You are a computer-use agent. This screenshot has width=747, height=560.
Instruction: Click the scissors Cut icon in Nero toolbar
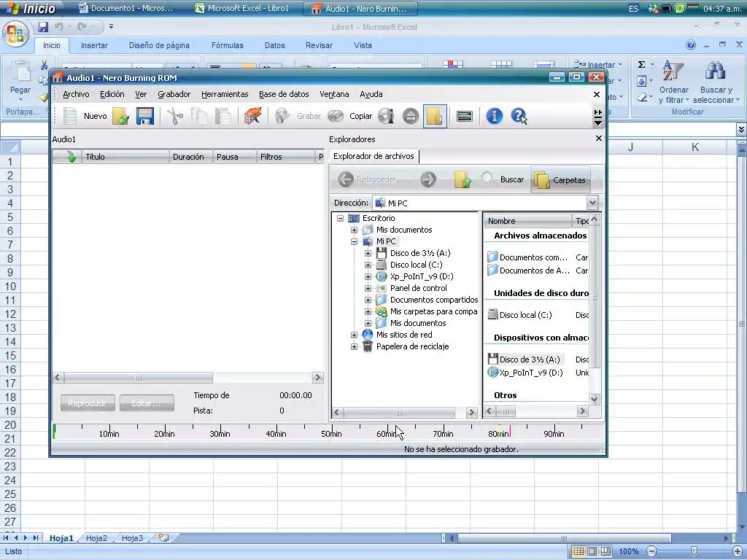(175, 116)
